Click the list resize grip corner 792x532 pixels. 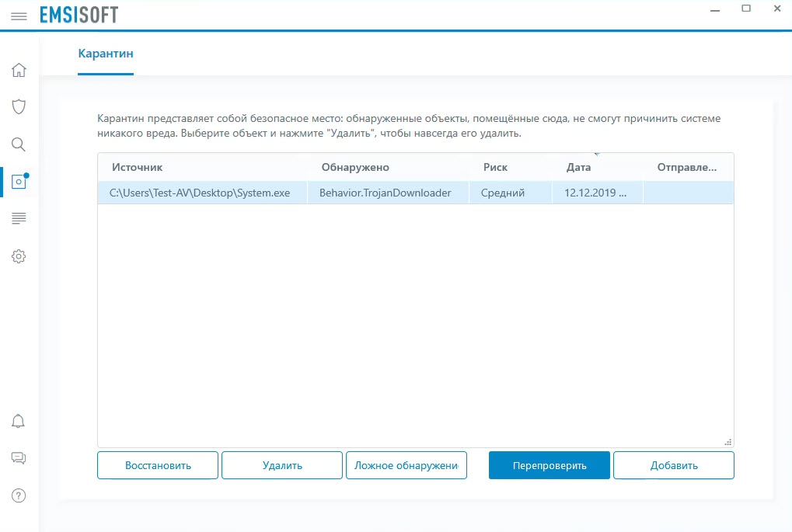point(727,442)
